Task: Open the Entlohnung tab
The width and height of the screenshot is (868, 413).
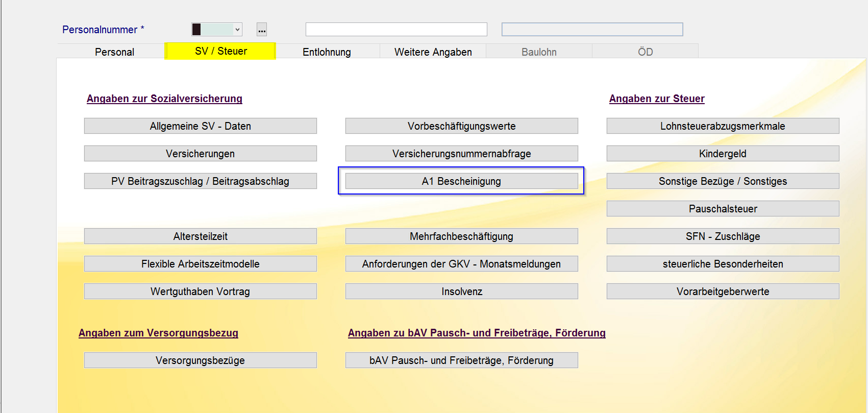Action: [x=327, y=52]
